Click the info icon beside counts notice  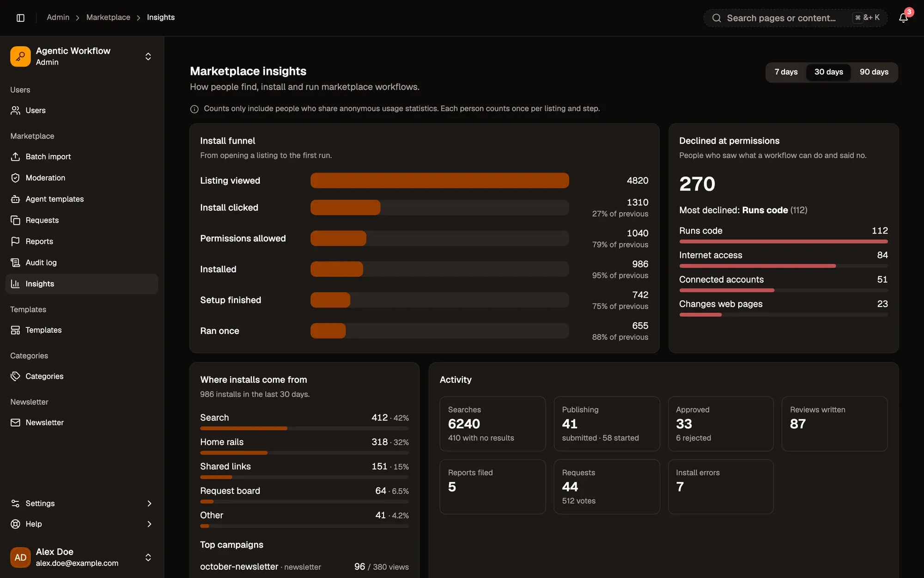(195, 109)
